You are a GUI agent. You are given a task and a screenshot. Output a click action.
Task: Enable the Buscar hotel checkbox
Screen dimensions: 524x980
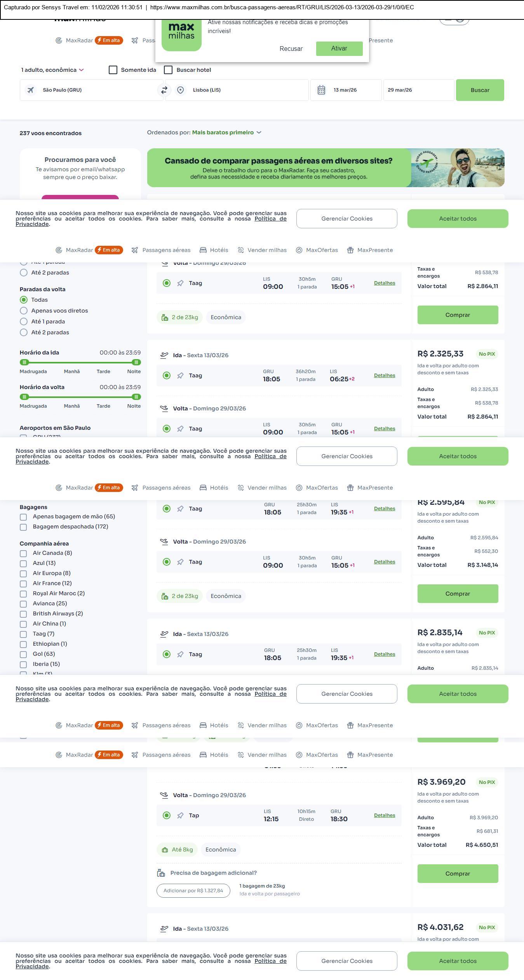point(168,70)
